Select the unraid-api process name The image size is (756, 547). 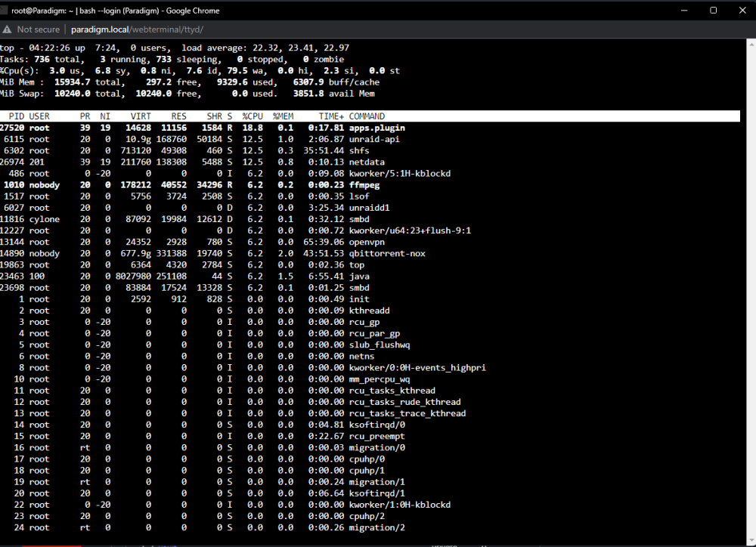tap(374, 139)
